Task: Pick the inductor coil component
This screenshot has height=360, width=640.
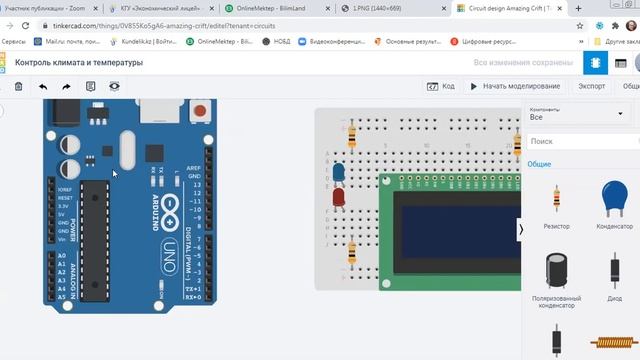Action: pos(614,342)
